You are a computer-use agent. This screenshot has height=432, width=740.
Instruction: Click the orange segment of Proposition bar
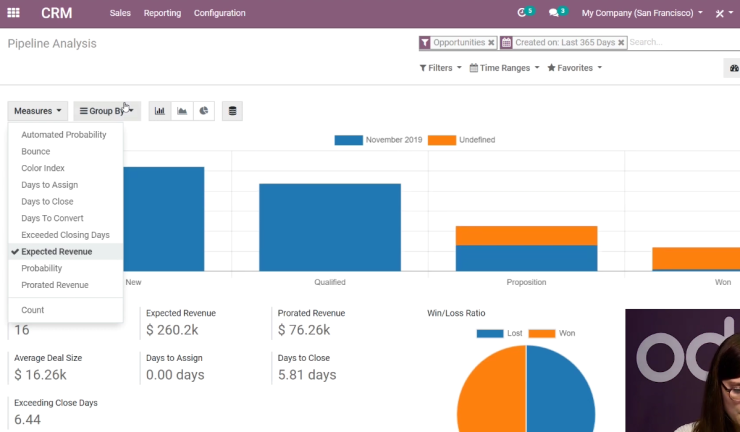[526, 236]
